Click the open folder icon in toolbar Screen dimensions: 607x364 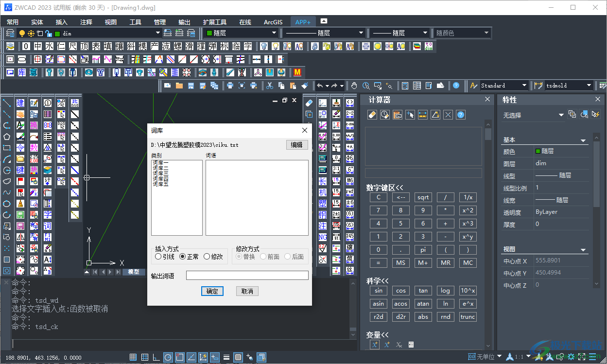(179, 86)
